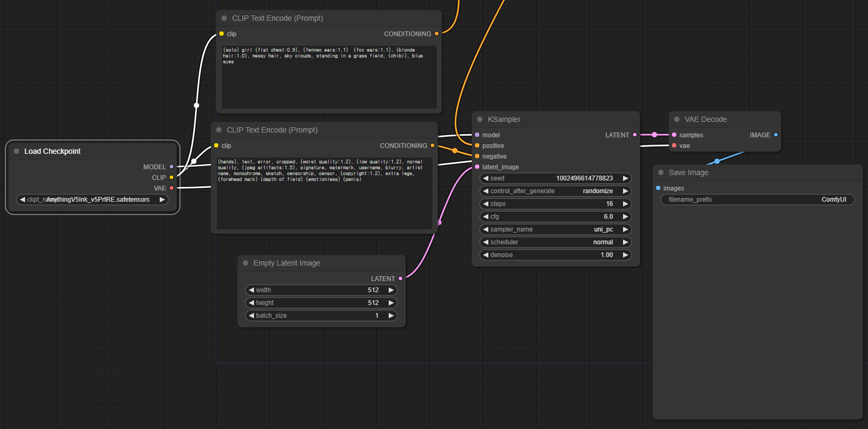Collapse the Save Image node via its dot
The width and height of the screenshot is (868, 429).
coord(661,172)
